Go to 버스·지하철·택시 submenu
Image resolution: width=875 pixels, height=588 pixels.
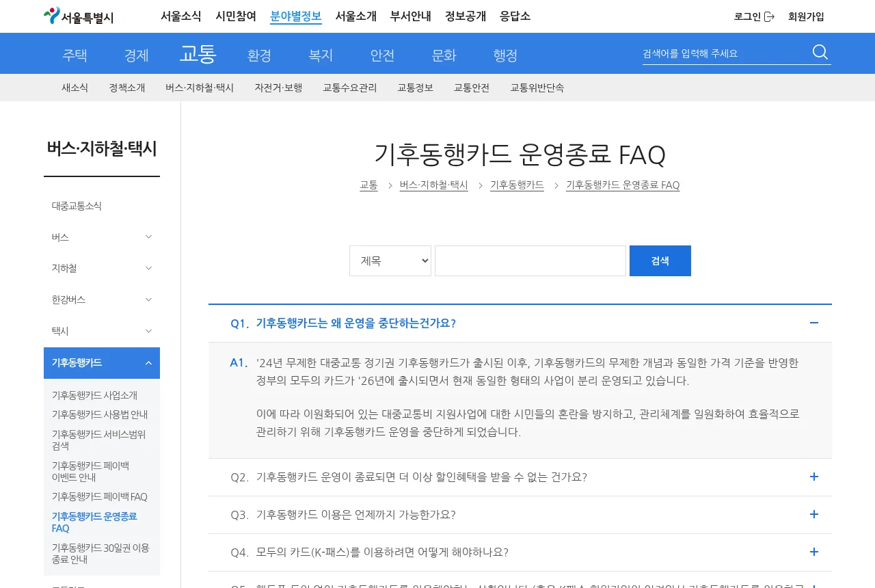pos(200,88)
